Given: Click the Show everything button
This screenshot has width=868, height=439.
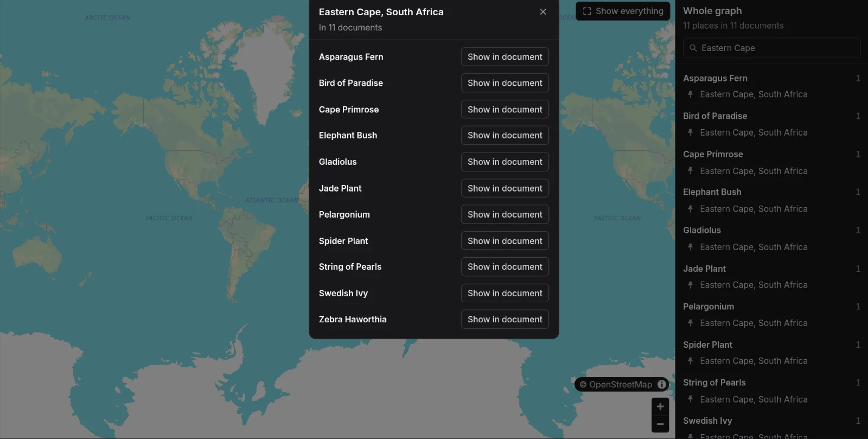Looking at the screenshot, I should (x=623, y=11).
